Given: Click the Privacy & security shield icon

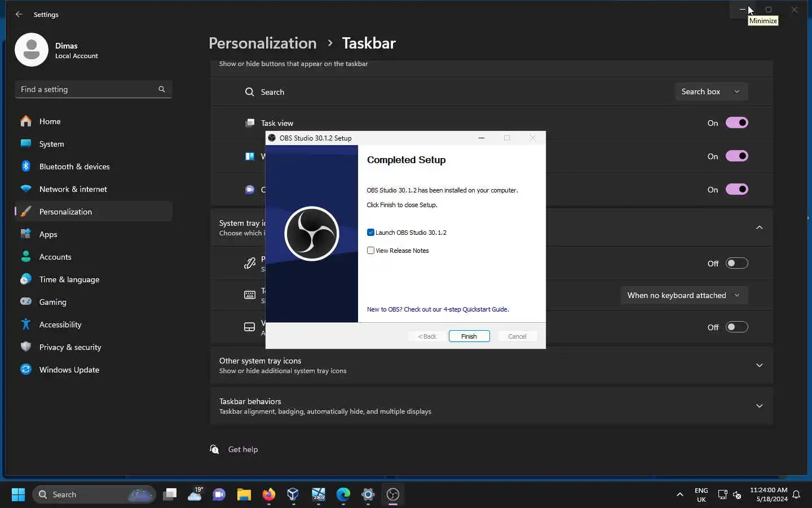Looking at the screenshot, I should [26, 347].
